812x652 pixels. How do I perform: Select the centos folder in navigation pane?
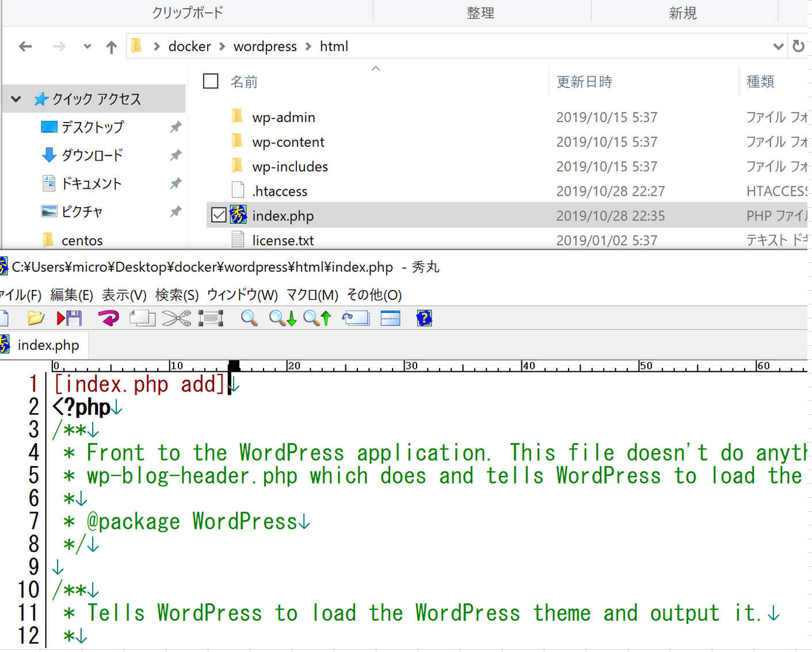[x=82, y=240]
